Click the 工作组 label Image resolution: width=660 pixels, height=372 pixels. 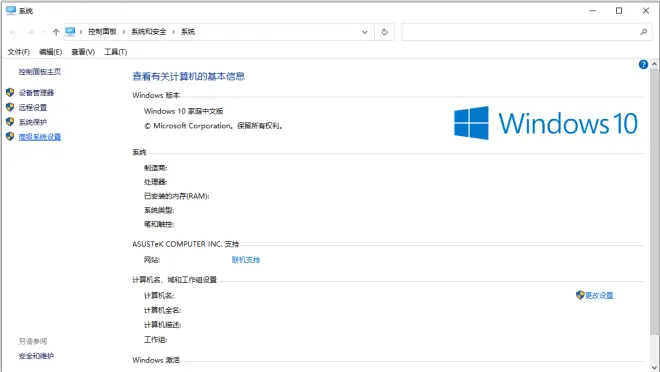(x=155, y=340)
